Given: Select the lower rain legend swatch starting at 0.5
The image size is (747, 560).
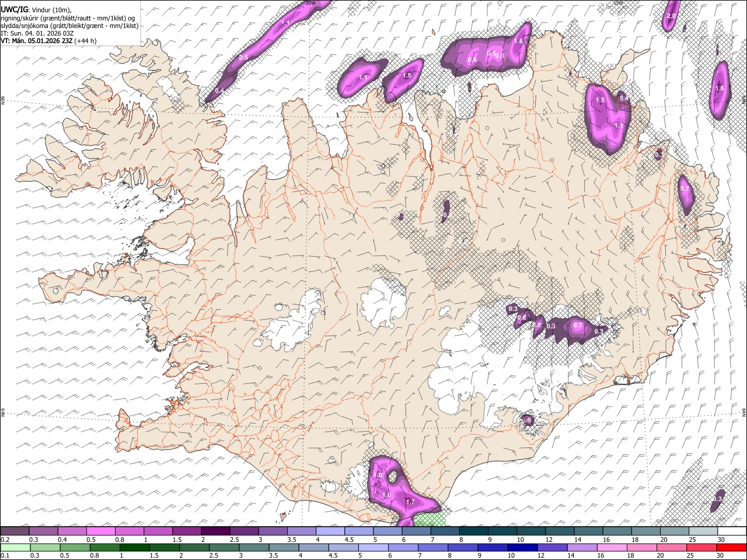Looking at the screenshot, I should tap(75, 547).
